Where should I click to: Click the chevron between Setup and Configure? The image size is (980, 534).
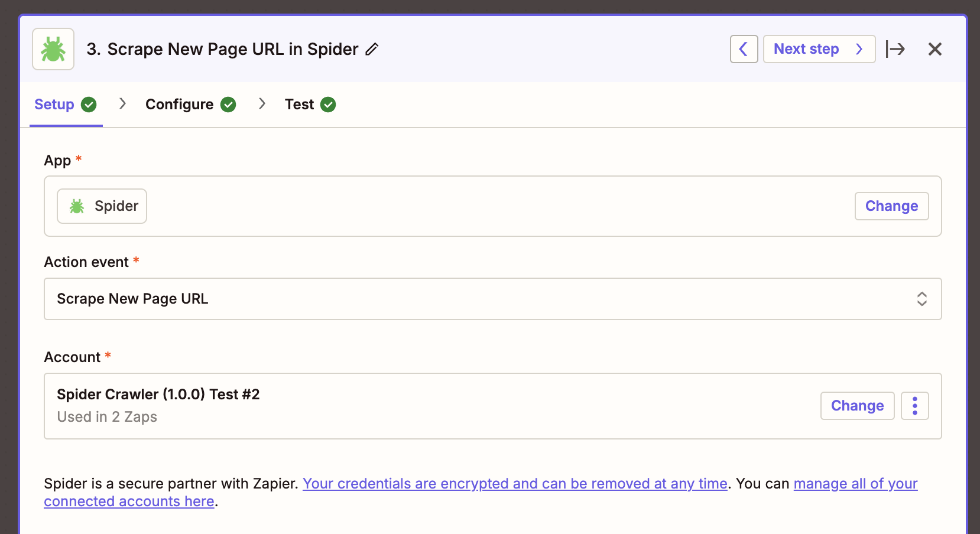click(x=122, y=104)
